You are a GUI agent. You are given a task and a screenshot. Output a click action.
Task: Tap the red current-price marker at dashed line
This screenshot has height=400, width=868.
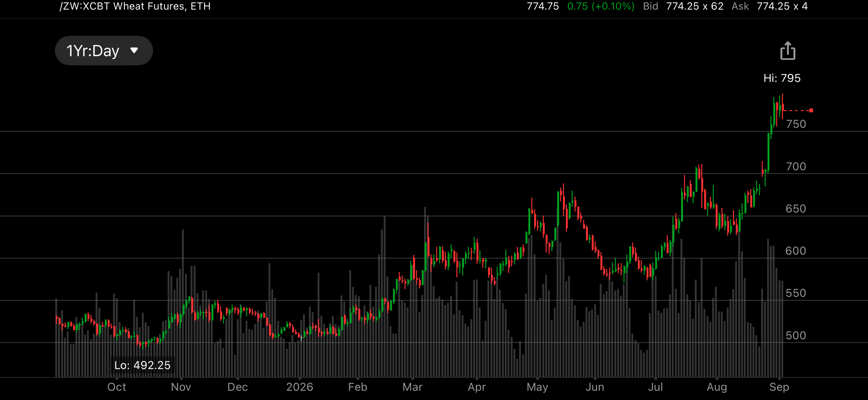point(811,110)
